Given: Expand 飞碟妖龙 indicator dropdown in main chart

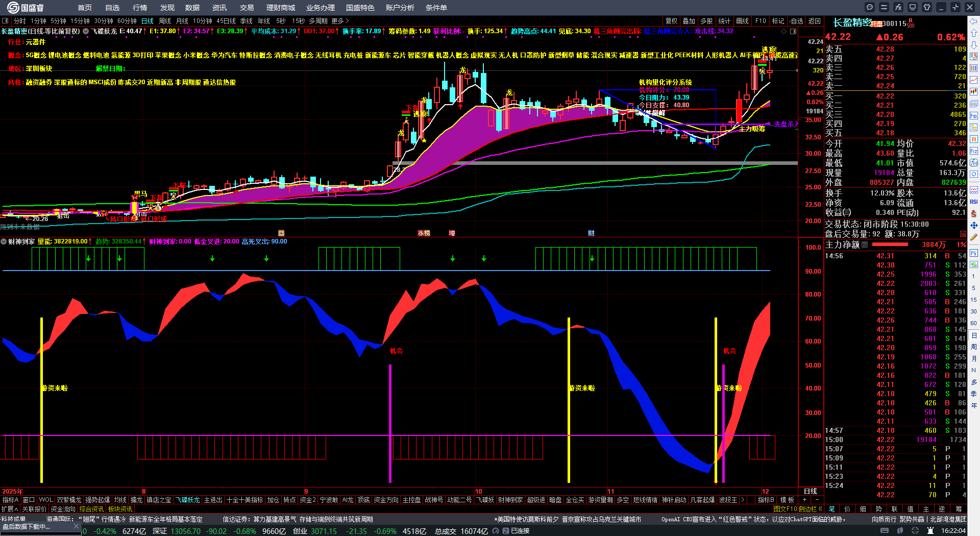Looking at the screenshot, I should click(86, 31).
